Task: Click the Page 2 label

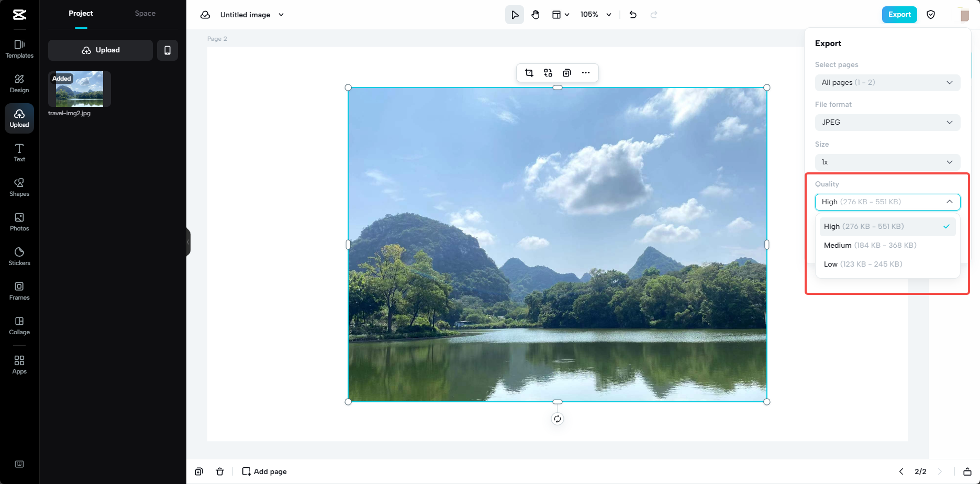Action: pos(217,39)
